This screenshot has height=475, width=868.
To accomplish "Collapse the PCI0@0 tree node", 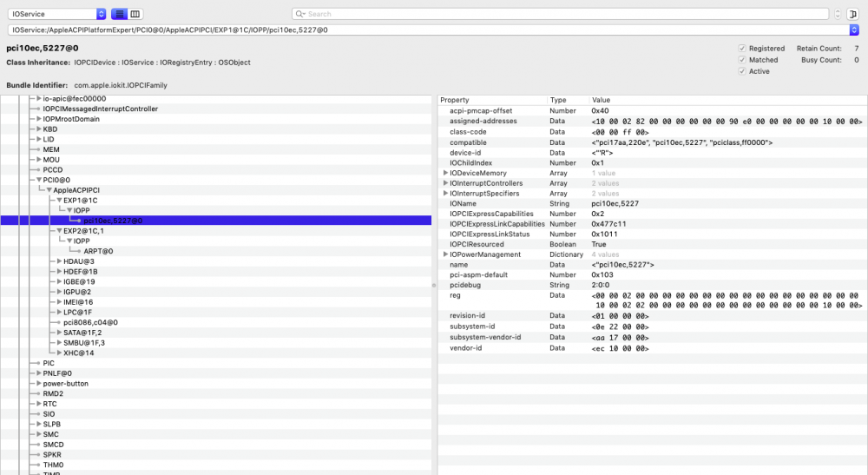I will click(x=39, y=180).
